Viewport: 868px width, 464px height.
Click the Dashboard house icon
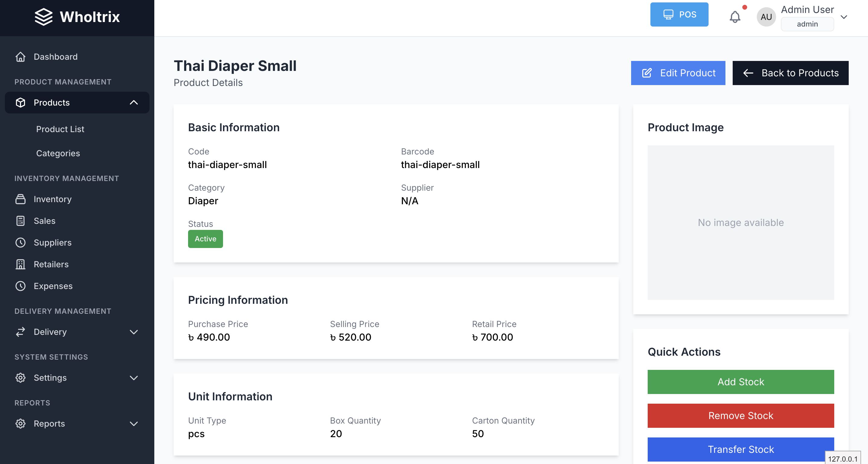[x=20, y=57]
